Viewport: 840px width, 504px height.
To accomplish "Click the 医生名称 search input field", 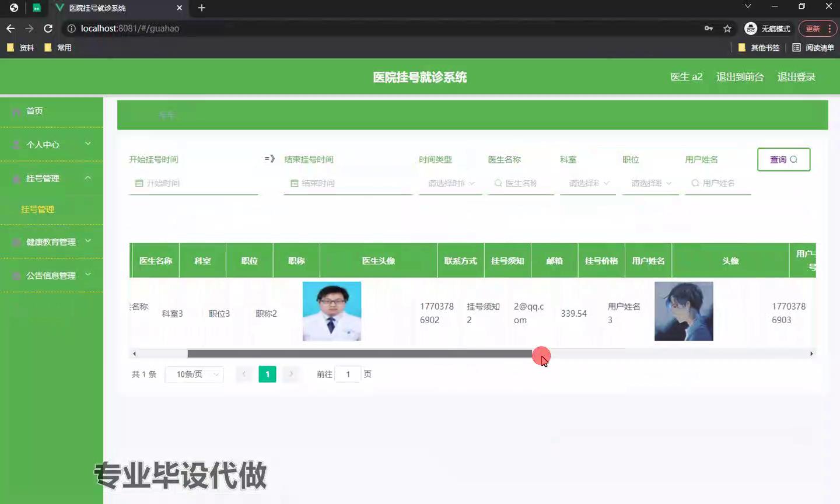I will (x=521, y=183).
